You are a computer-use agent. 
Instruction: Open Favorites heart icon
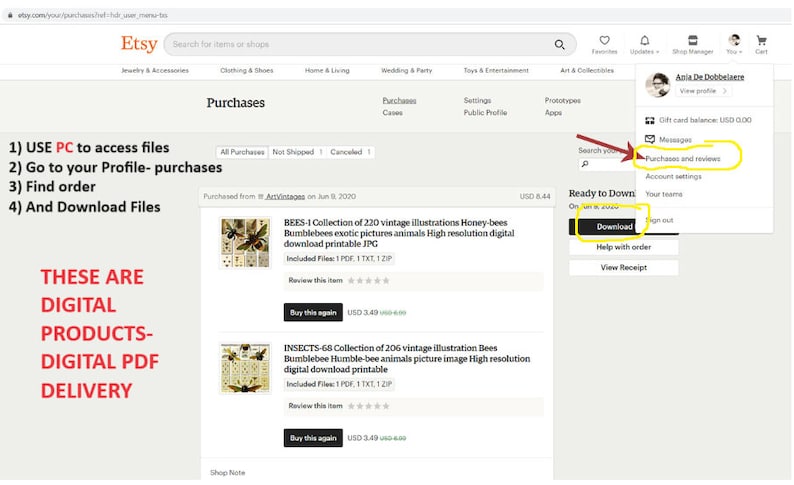tap(604, 41)
